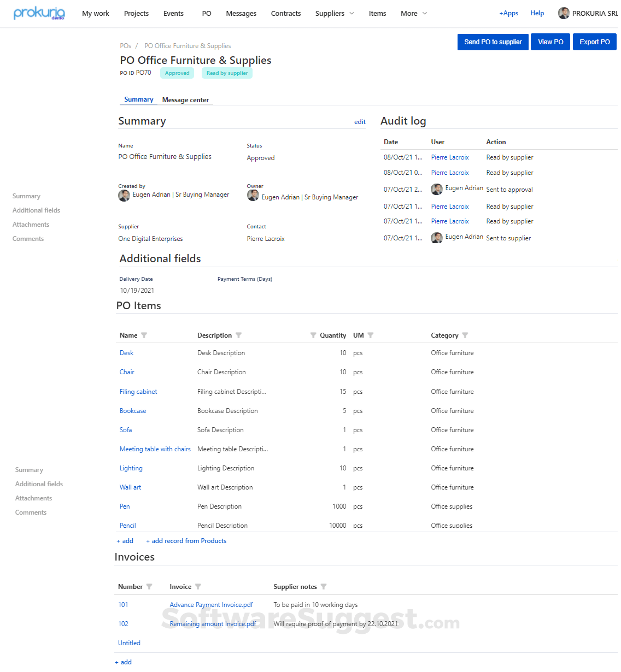Open the Filing cabinet item
The width and height of the screenshot is (621, 672).
[x=138, y=392]
